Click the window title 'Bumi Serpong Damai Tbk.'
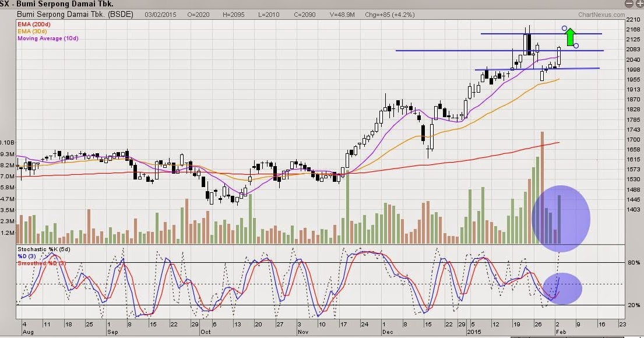This screenshot has width=644, height=338. pyautogui.click(x=65, y=4)
